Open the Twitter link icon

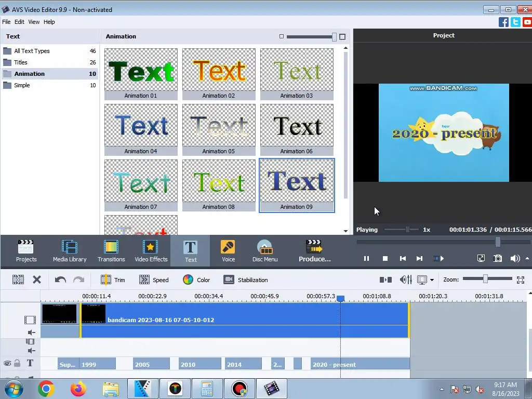(x=515, y=22)
